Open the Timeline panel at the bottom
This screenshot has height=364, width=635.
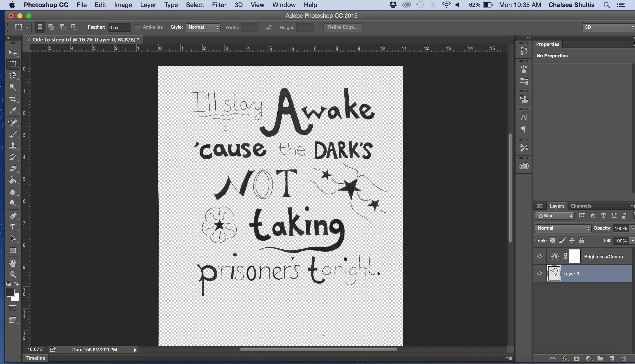tap(35, 358)
